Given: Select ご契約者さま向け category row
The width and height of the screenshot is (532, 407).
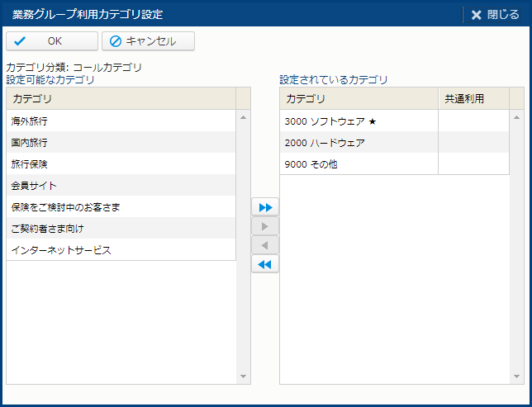Looking at the screenshot, I should tap(121, 228).
